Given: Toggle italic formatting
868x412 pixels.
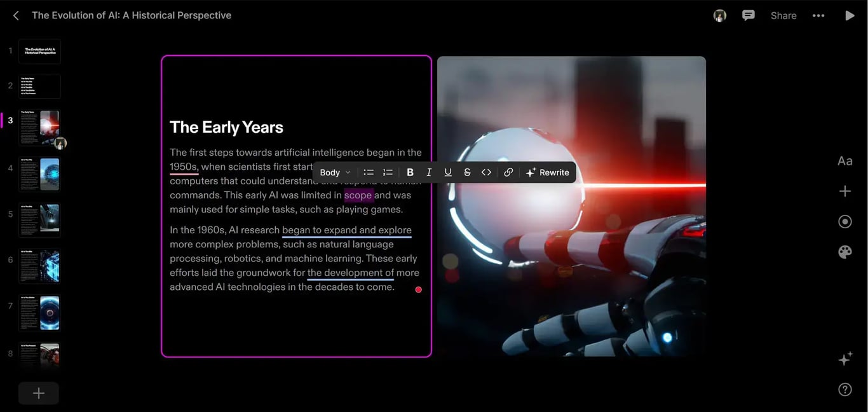Looking at the screenshot, I should click(x=429, y=172).
